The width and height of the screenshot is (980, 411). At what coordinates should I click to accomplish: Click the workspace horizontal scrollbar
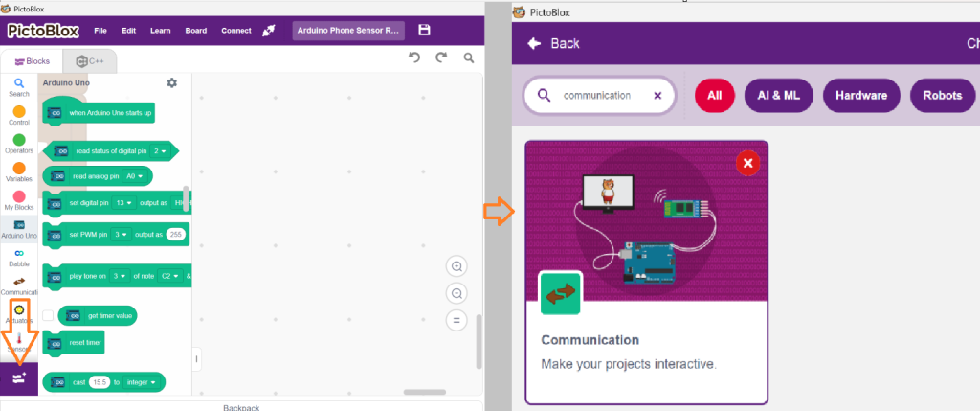425,392
